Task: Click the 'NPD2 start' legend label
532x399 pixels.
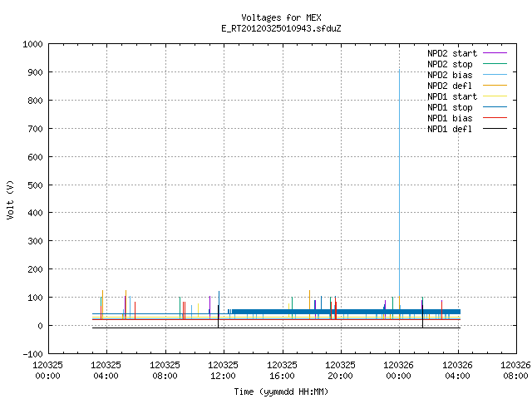Action: click(x=452, y=53)
